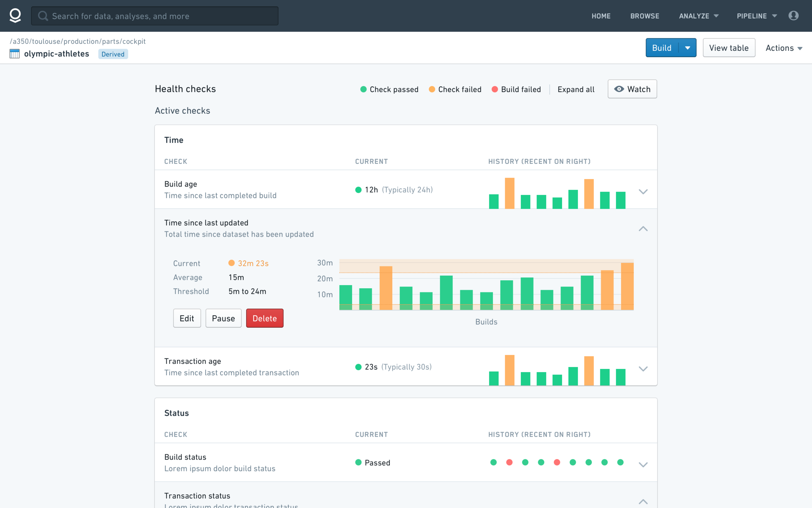Expand the Build status row chevron

point(643,465)
